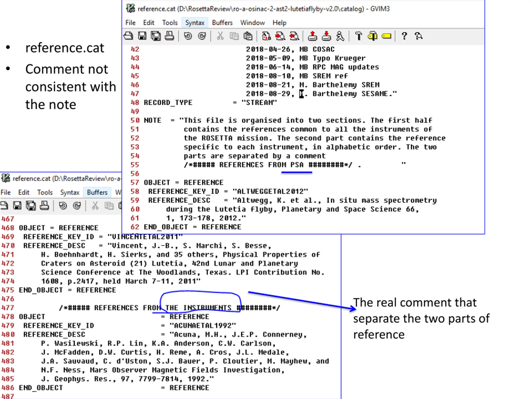This screenshot has height=399, width=532.
Task: Open the Buffers menu in lower GVIM window
Action: coord(97,192)
